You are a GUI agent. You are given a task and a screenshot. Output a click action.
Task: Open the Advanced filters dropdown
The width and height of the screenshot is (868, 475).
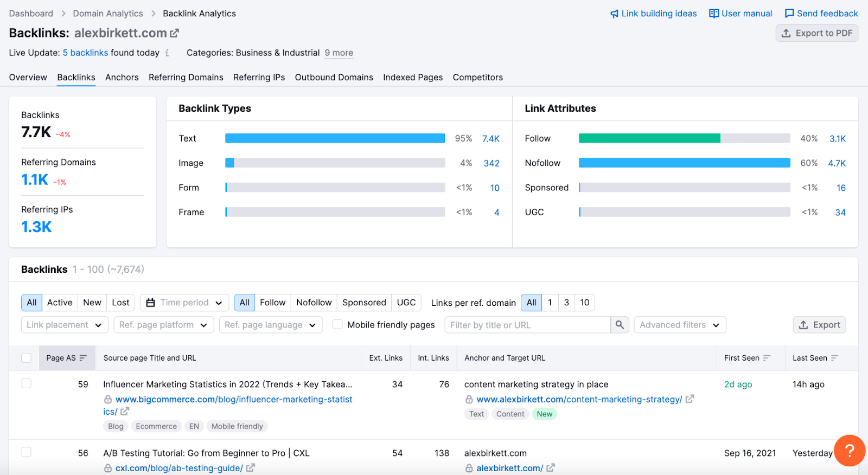coord(679,325)
